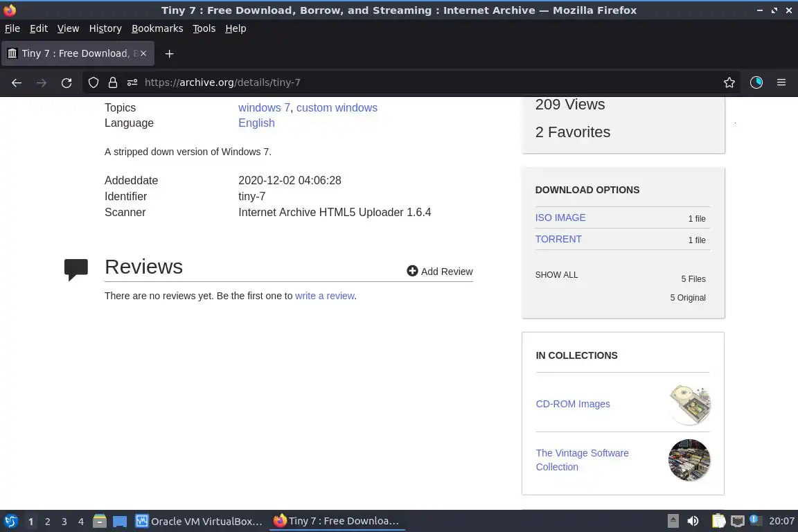Close the Tiny 7 browser tab
798x532 pixels.
[143, 53]
